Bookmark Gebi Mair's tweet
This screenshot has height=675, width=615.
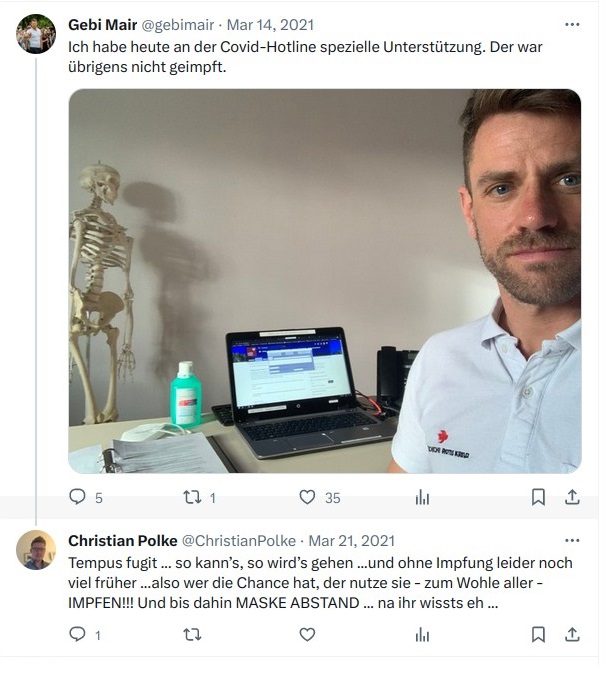[x=538, y=497]
